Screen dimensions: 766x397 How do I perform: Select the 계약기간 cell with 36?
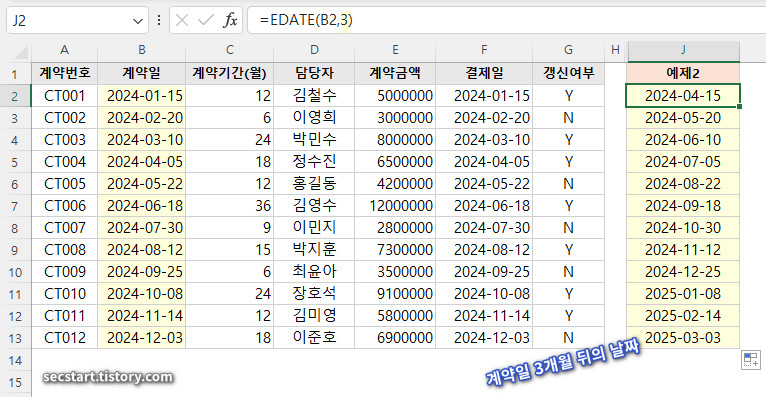point(230,205)
